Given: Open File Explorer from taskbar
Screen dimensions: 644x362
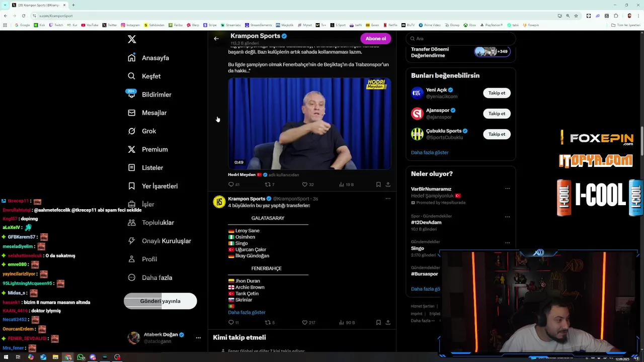Looking at the screenshot, I should click(x=55, y=357).
